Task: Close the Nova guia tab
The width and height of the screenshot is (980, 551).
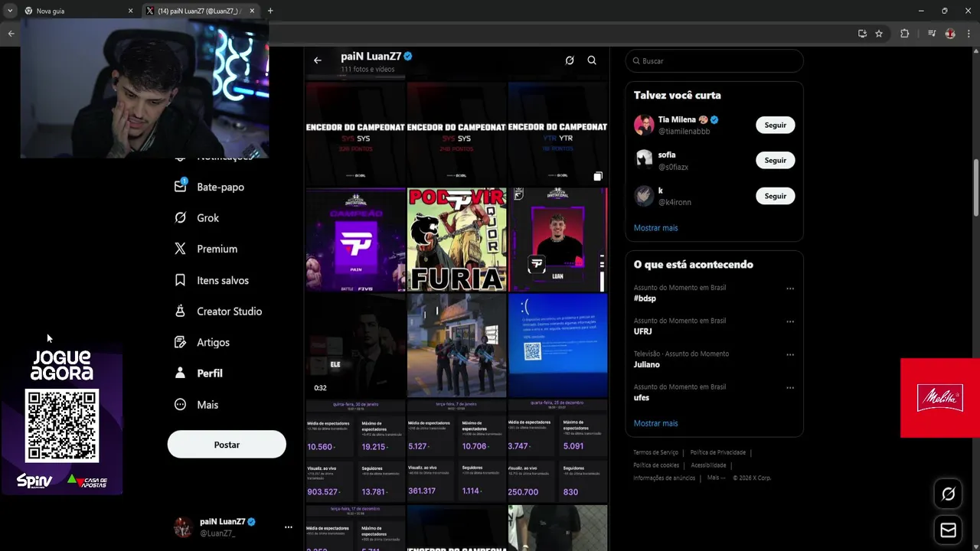Action: tap(130, 11)
